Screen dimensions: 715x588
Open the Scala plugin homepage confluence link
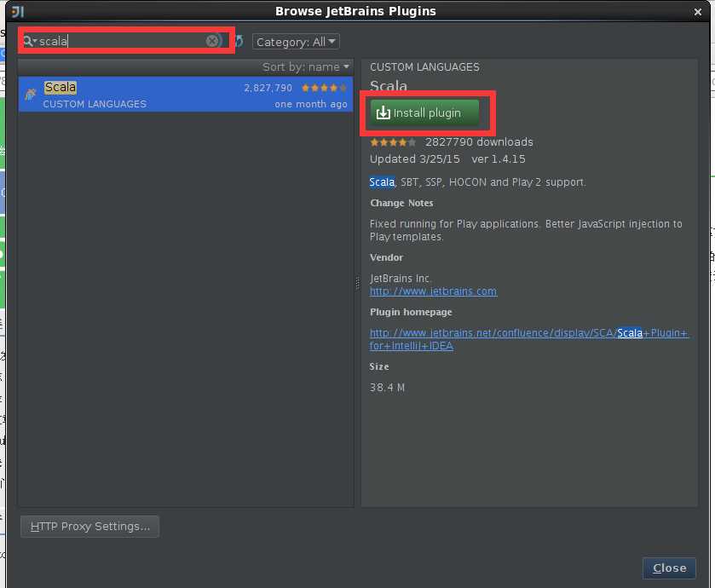tap(528, 339)
